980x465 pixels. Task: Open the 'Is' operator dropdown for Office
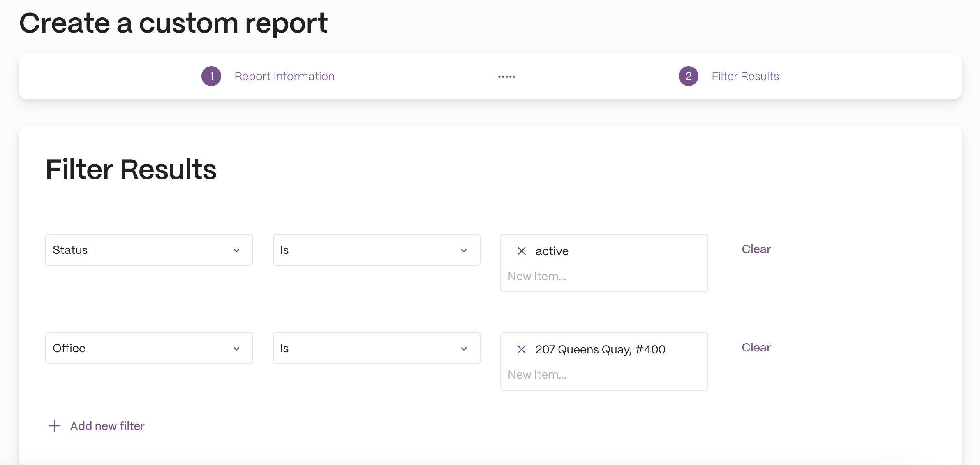coord(377,348)
